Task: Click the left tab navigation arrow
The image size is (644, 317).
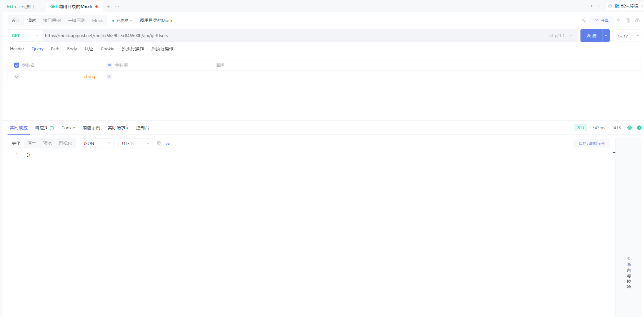Action: point(591,6)
